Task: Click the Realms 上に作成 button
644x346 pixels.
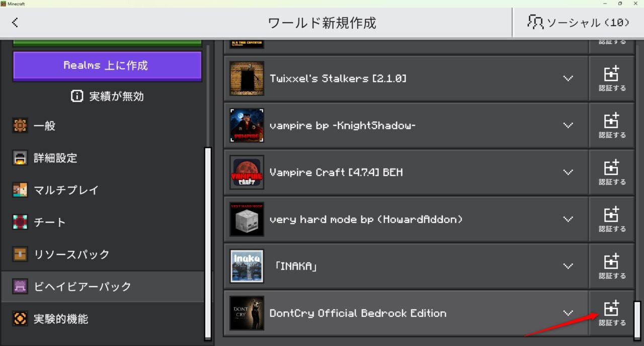Action: tap(107, 66)
